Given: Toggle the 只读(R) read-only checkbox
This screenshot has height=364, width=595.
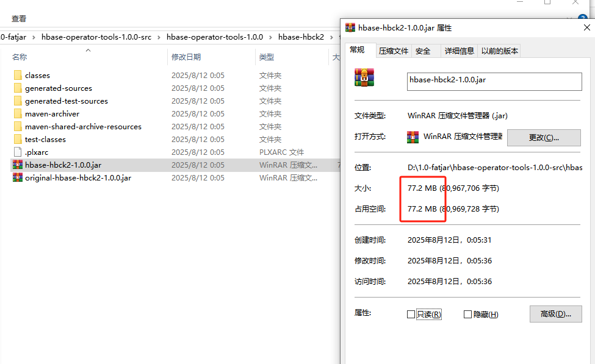Looking at the screenshot, I should point(411,315).
